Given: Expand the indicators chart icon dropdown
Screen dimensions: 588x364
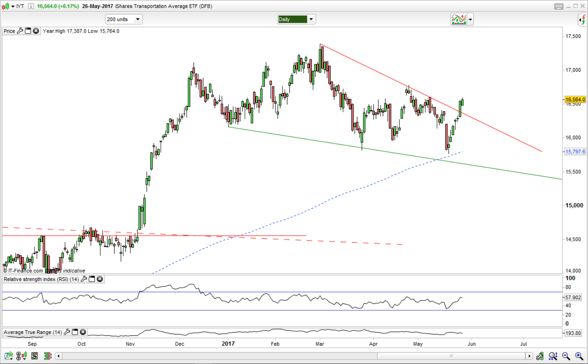Looking at the screenshot, I should tap(470, 19).
